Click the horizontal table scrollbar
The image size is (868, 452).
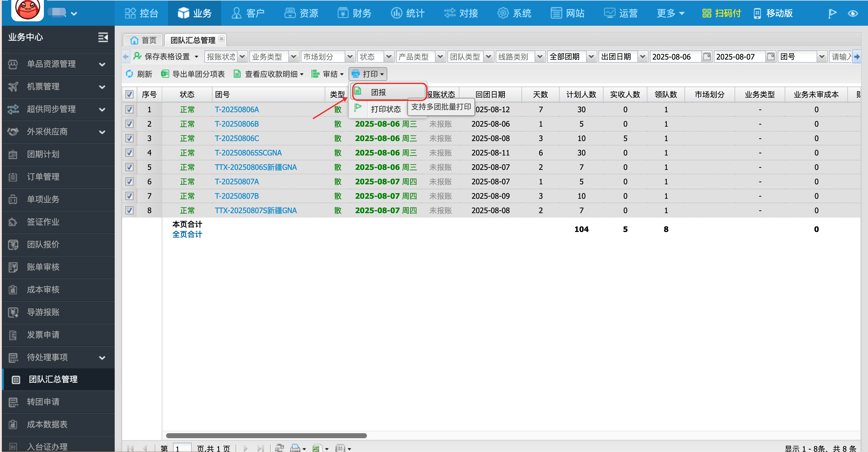[x=266, y=435]
